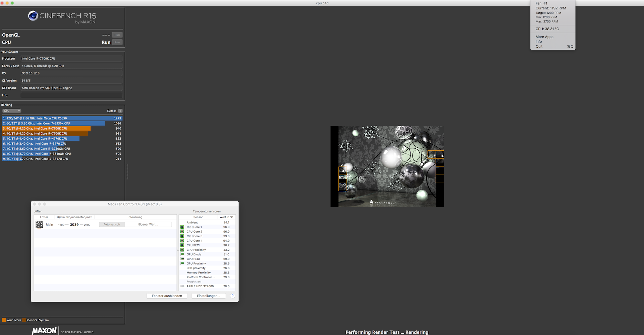Click the Your Score orange legend swatch
This screenshot has height=335, width=644.
click(x=4, y=320)
